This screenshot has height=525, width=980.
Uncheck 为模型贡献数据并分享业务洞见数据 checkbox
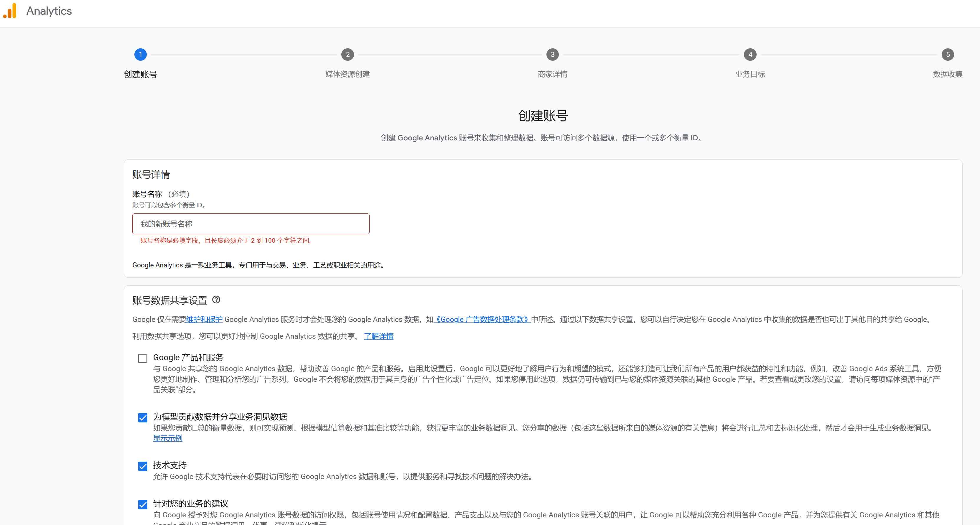(x=143, y=417)
